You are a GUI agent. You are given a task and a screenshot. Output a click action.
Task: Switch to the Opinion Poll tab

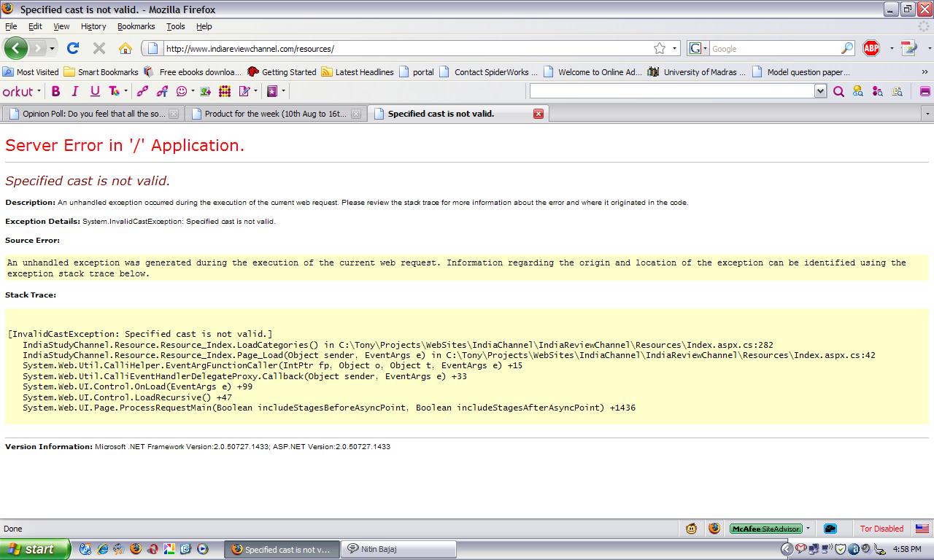coord(93,114)
